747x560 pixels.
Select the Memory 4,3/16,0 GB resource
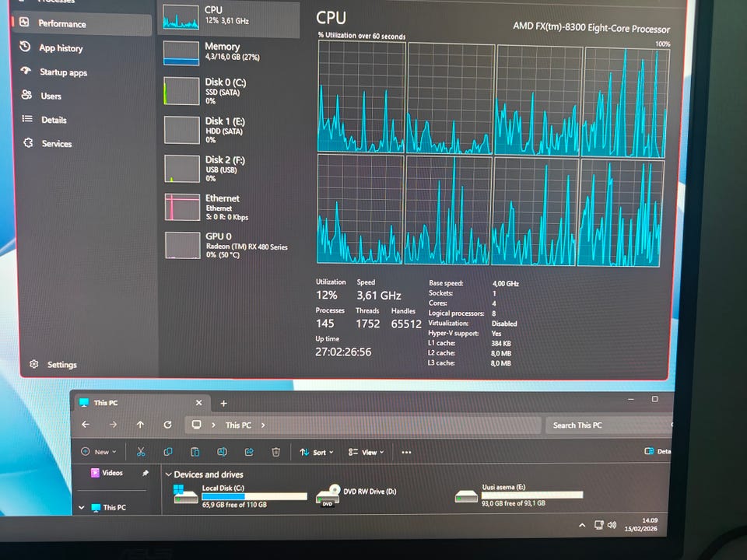(x=229, y=52)
